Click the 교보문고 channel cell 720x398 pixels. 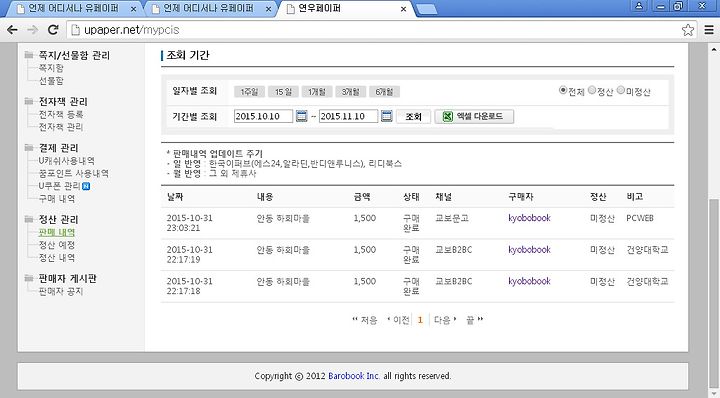coord(452,218)
